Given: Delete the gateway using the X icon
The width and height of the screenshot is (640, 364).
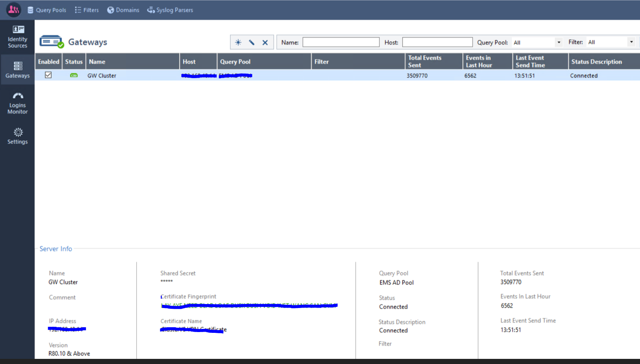Looking at the screenshot, I should pyautogui.click(x=265, y=42).
